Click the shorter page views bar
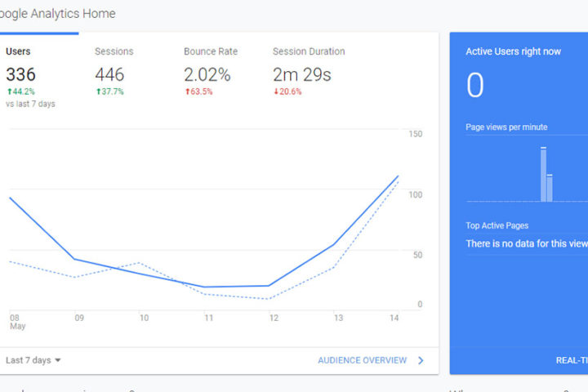Viewport: 588px width, 392px height. [550, 189]
